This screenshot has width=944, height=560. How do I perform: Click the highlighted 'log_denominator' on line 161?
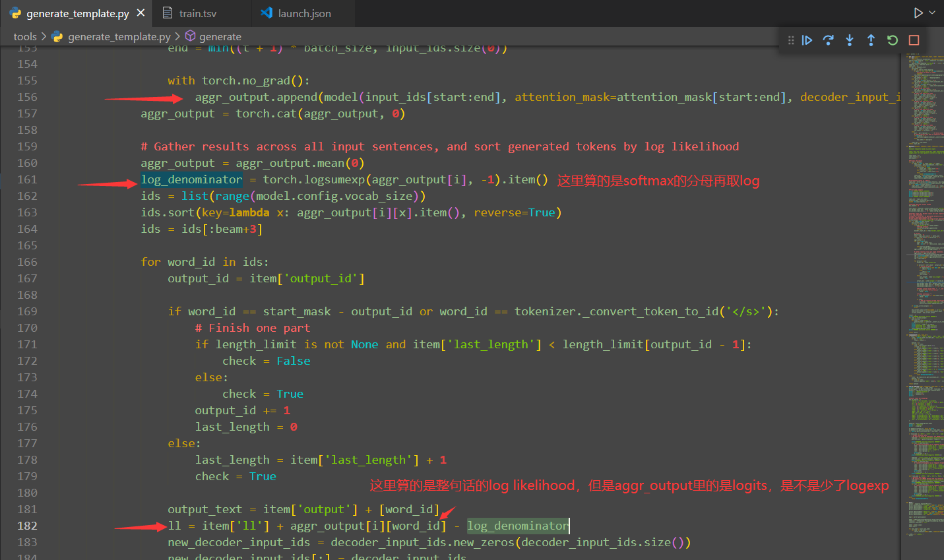tap(191, 179)
